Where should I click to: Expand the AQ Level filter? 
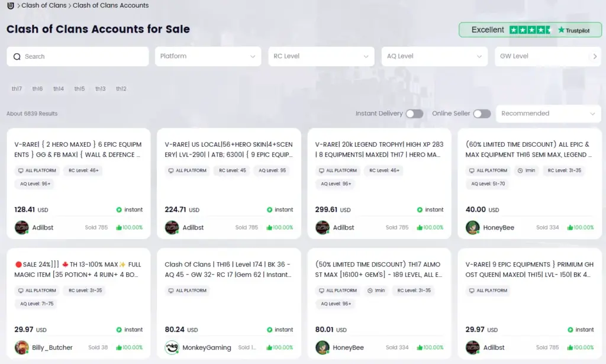pos(434,56)
